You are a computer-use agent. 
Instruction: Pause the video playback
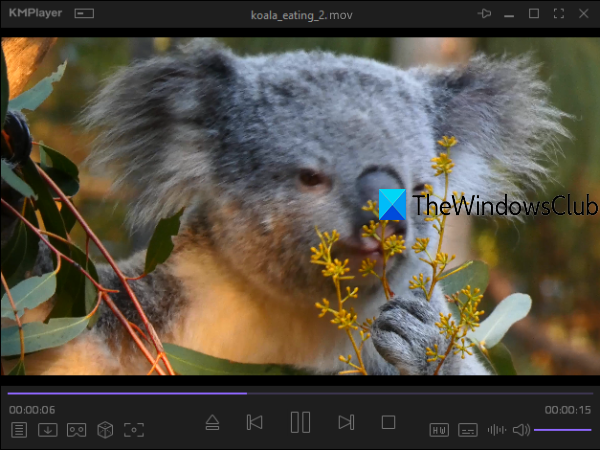coord(300,422)
